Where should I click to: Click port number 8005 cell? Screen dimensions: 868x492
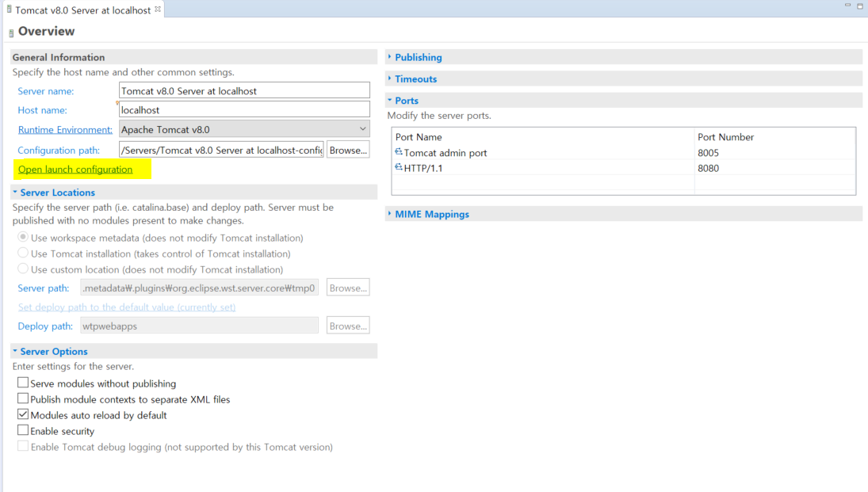pyautogui.click(x=708, y=153)
